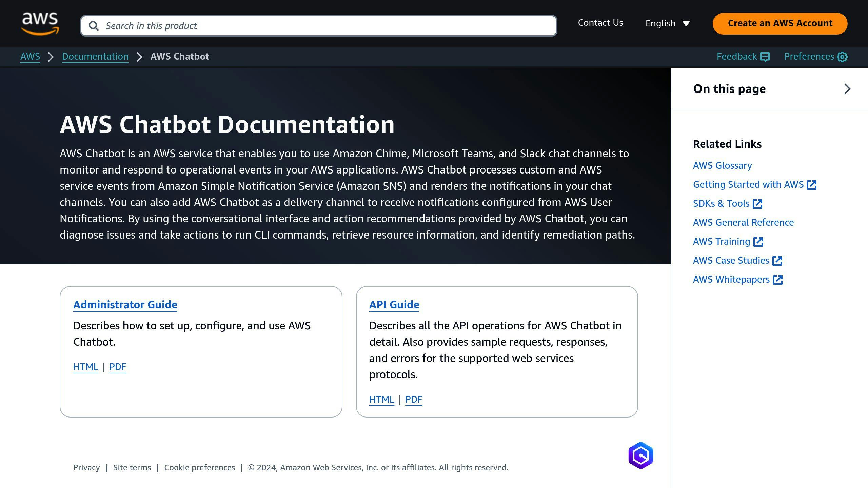This screenshot has height=488, width=868.
Task: Open the API Guide link
Action: [x=394, y=305]
